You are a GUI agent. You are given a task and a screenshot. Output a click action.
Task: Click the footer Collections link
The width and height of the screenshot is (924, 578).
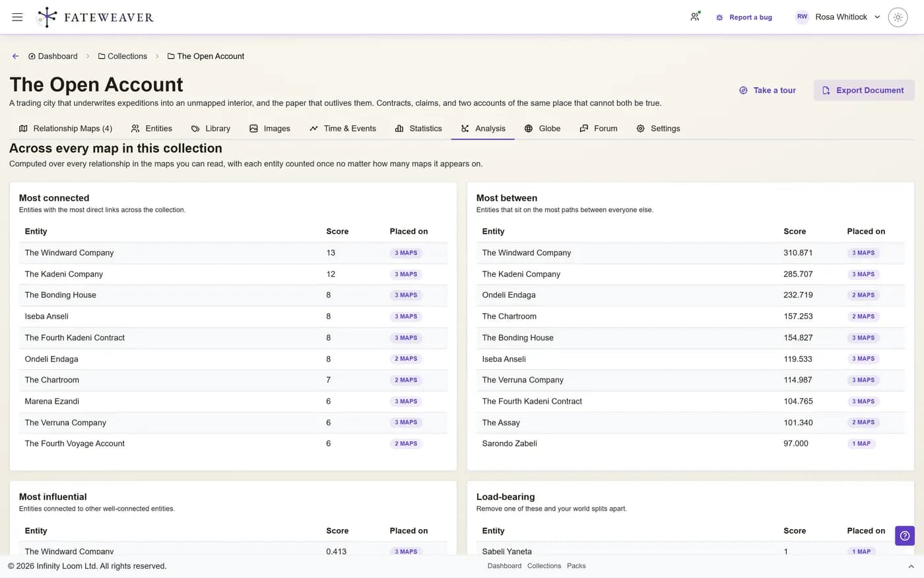click(x=544, y=566)
